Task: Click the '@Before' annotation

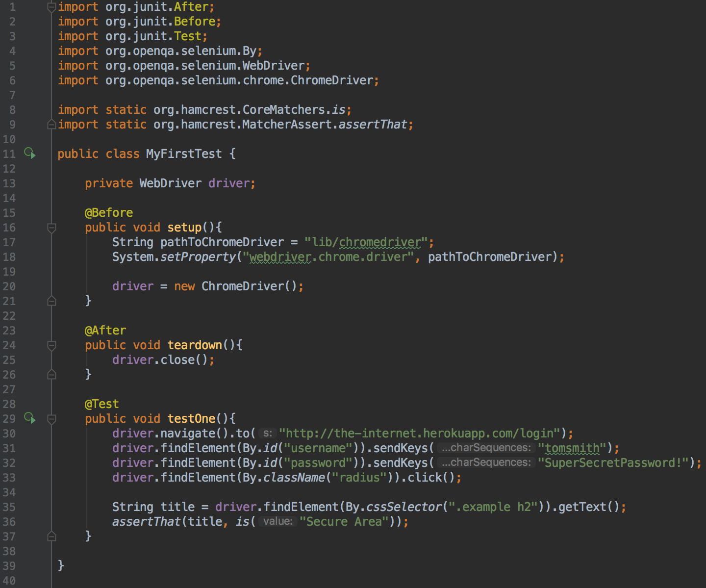Action: pyautogui.click(x=109, y=213)
